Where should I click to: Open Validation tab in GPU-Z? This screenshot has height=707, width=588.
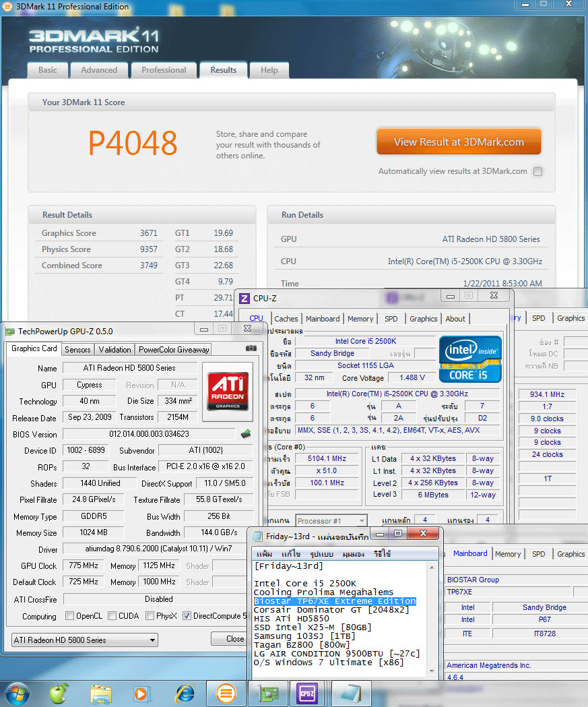[x=115, y=349]
